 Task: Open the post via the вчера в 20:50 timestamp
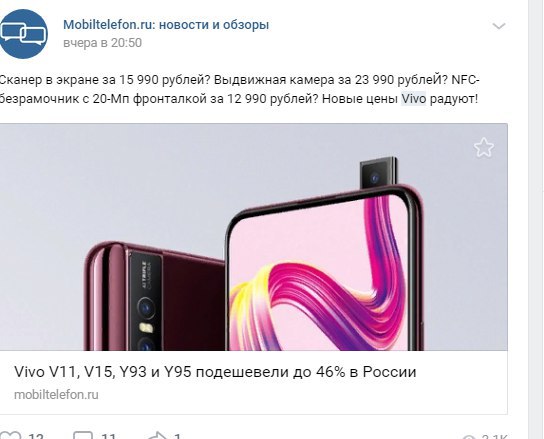[x=102, y=43]
